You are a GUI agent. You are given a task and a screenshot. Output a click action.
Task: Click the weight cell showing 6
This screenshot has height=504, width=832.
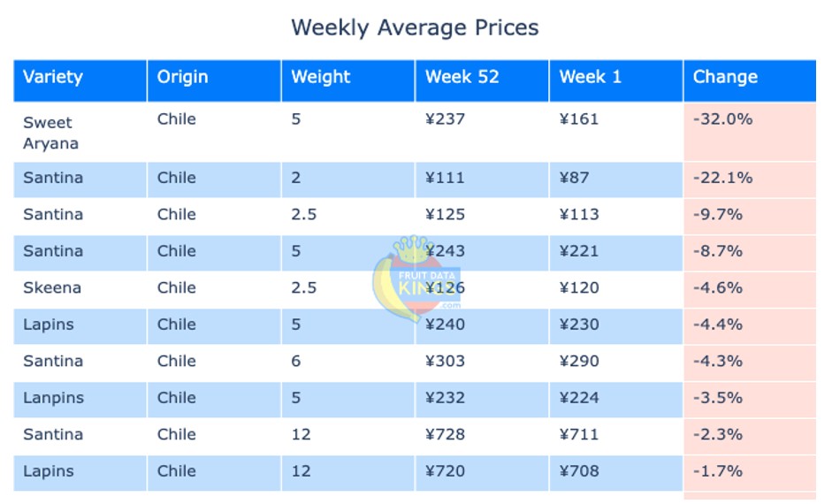(x=296, y=361)
